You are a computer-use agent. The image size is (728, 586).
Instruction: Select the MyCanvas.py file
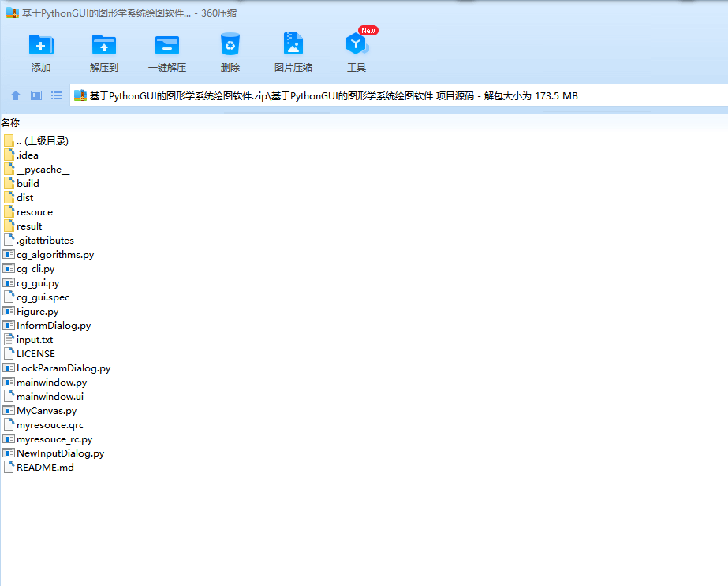[x=40, y=411]
